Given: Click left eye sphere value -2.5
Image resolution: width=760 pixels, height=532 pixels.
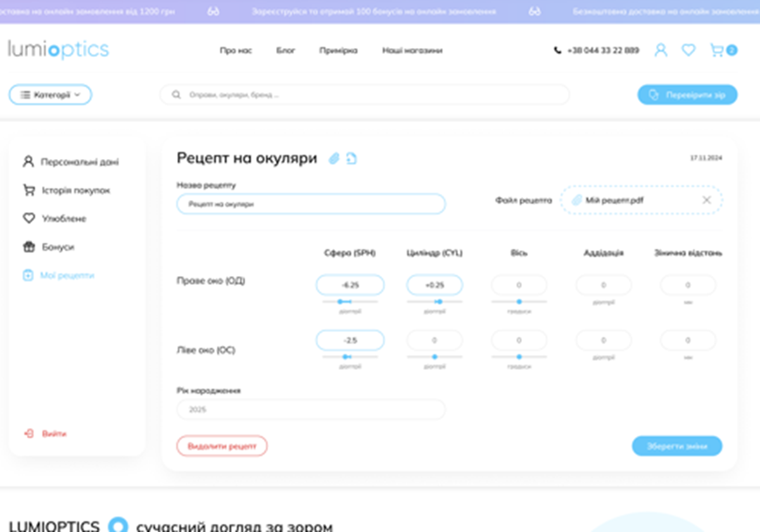Looking at the screenshot, I should point(350,340).
